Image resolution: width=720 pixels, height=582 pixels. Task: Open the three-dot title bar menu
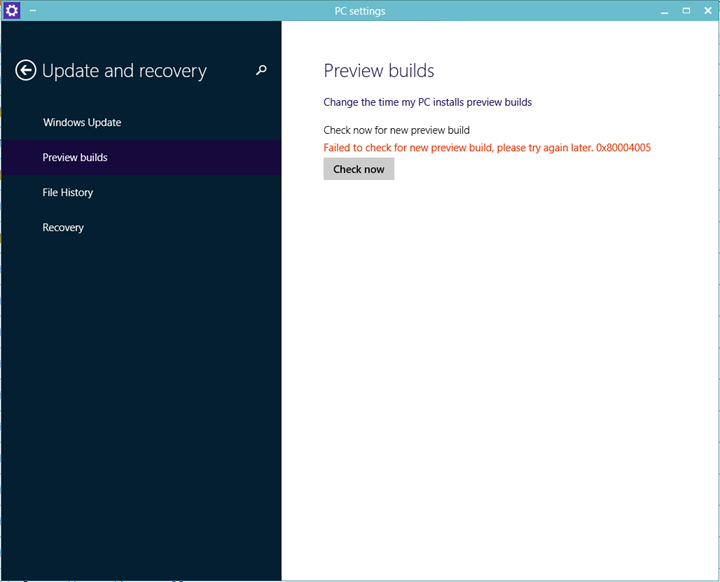(33, 10)
